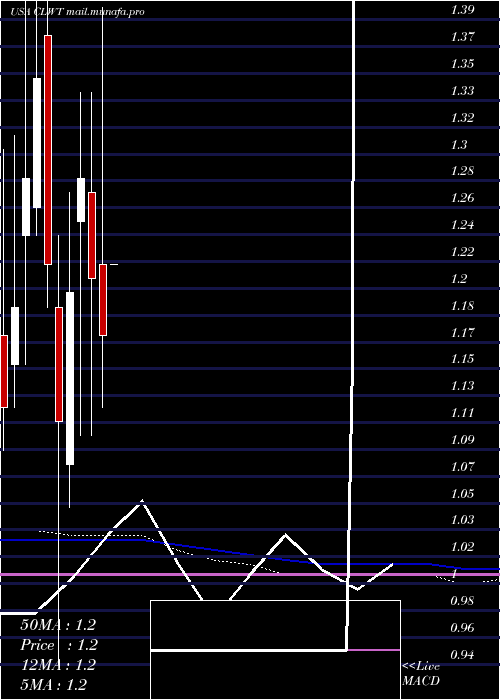Click the 1.02 price axis label
Screen dimensions: 500x700
coord(462,547)
